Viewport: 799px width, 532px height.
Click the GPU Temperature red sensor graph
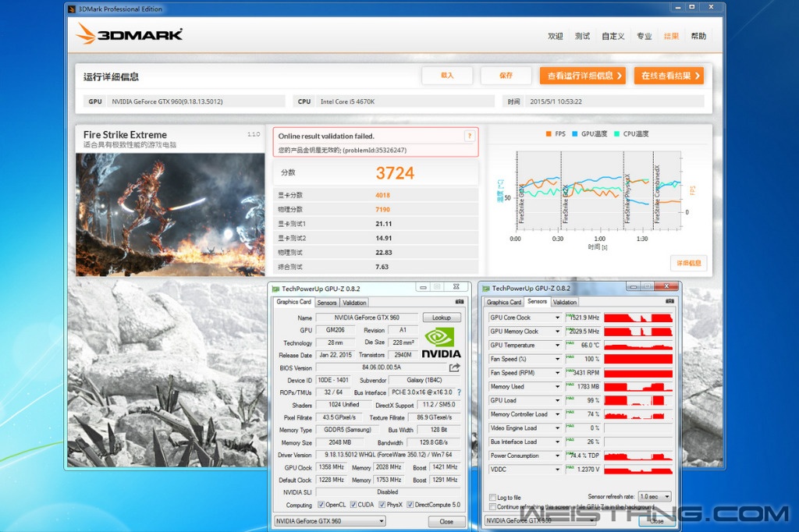(x=638, y=345)
